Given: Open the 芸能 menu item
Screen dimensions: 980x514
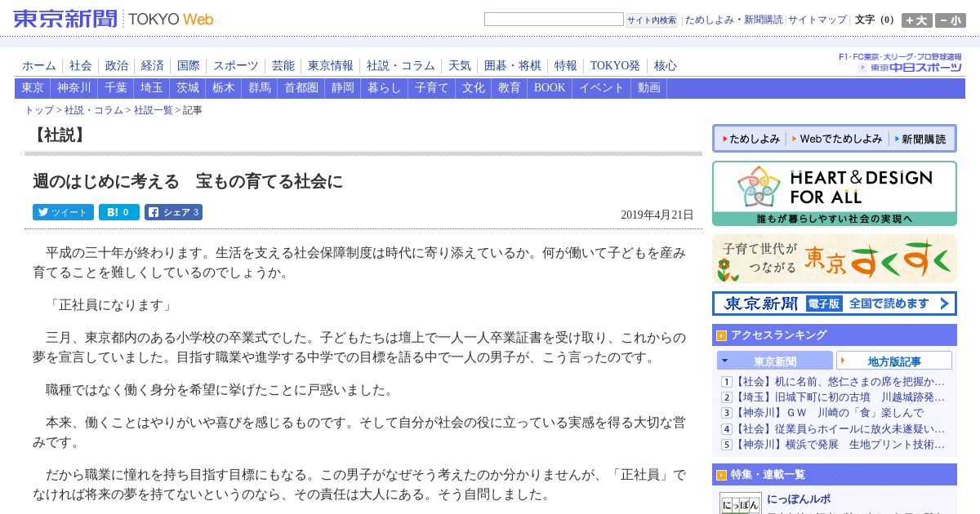Looking at the screenshot, I should click(283, 66).
